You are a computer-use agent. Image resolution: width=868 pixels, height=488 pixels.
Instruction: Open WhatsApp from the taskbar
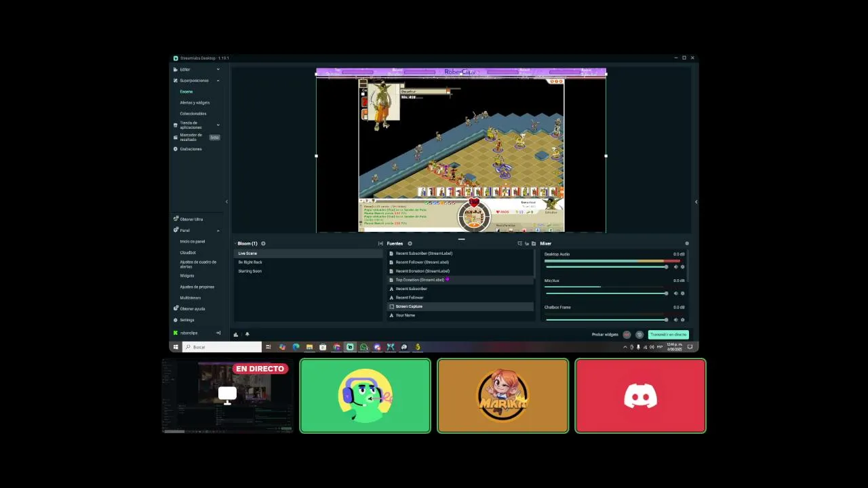coord(363,347)
